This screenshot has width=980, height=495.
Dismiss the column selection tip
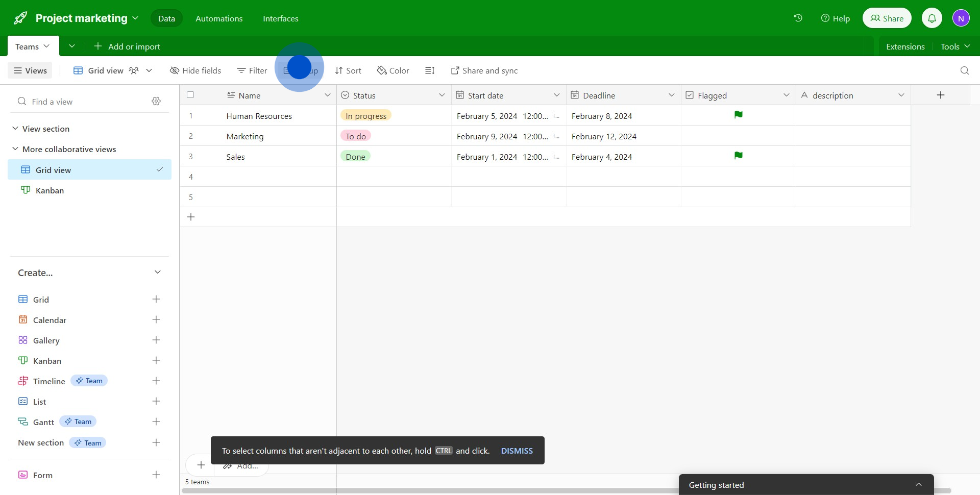[517, 451]
